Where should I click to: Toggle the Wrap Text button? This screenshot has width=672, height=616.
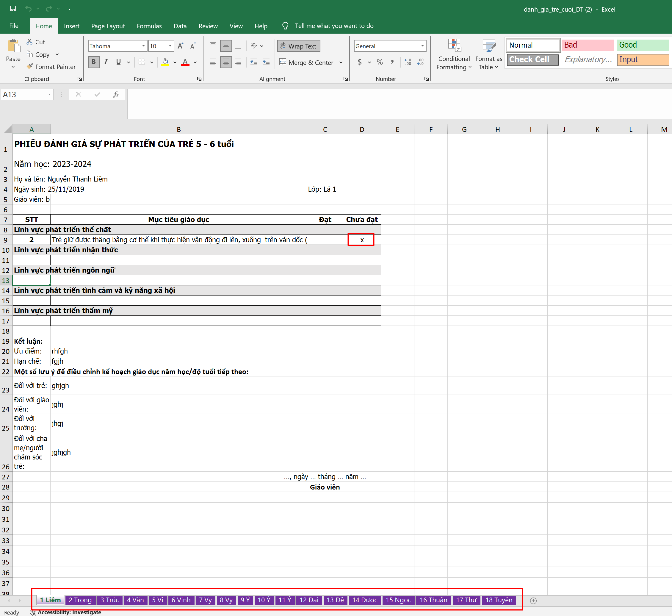298,46
